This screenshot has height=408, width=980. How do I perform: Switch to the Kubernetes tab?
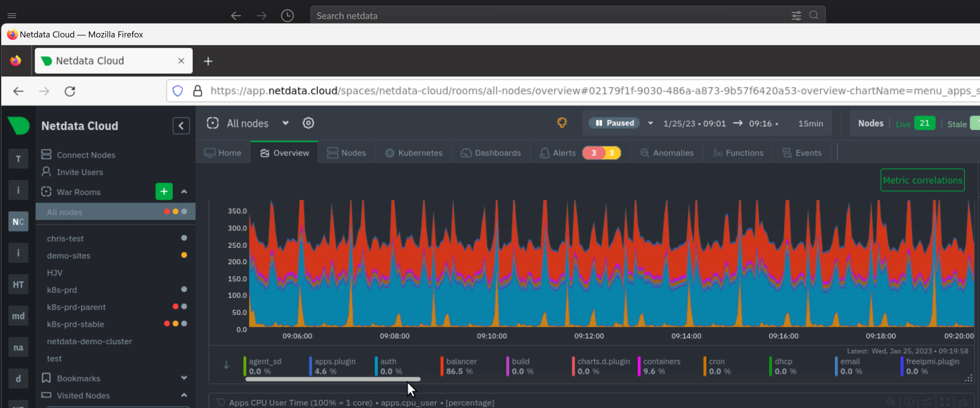click(414, 153)
